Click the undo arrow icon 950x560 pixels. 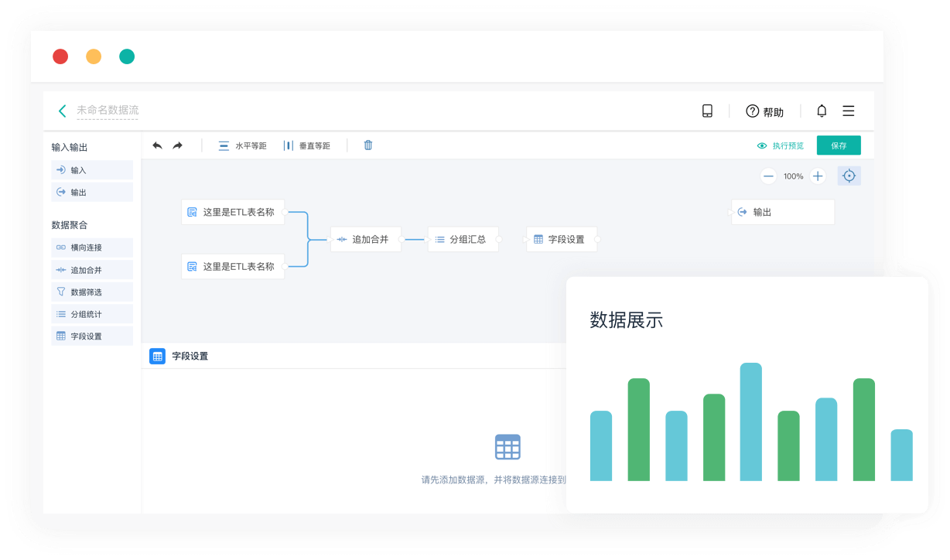click(x=158, y=145)
